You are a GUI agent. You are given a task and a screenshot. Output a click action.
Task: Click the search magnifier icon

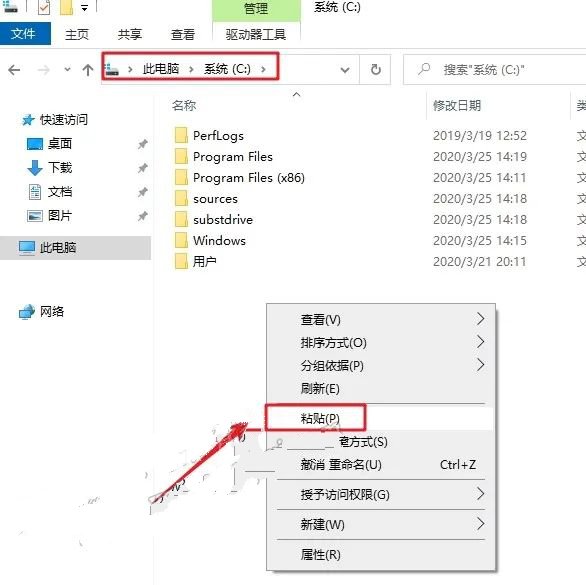pos(424,69)
